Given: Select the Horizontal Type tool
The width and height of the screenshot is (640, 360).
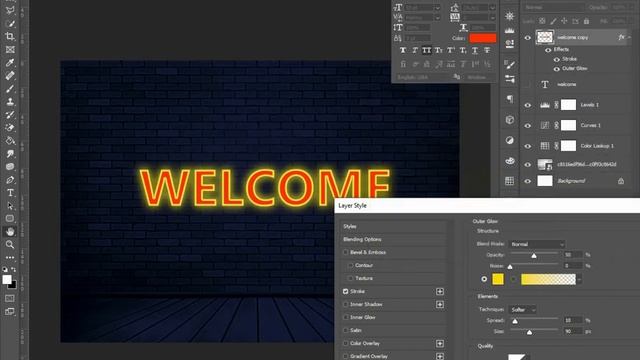Looking at the screenshot, I should pos(10,193).
